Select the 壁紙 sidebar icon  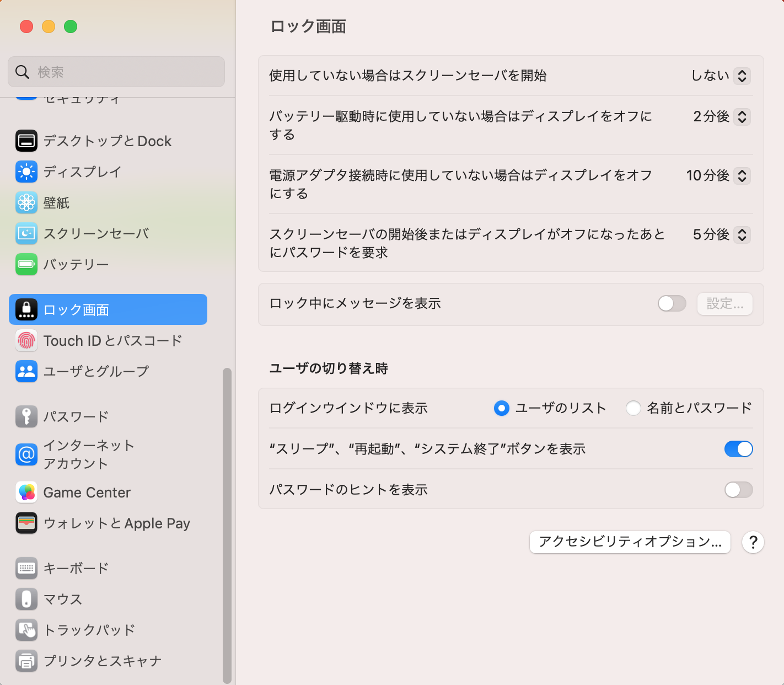tap(26, 202)
